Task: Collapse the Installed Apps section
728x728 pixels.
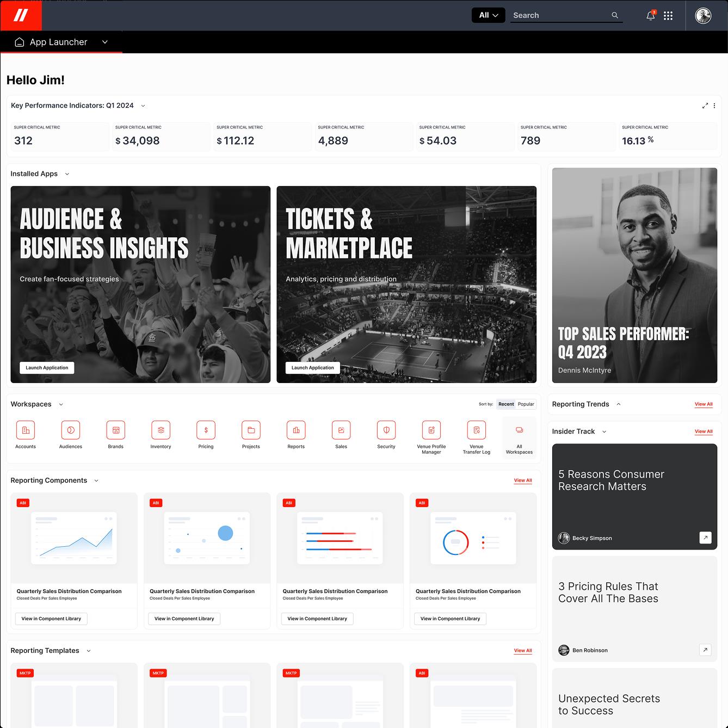Action: coord(67,174)
